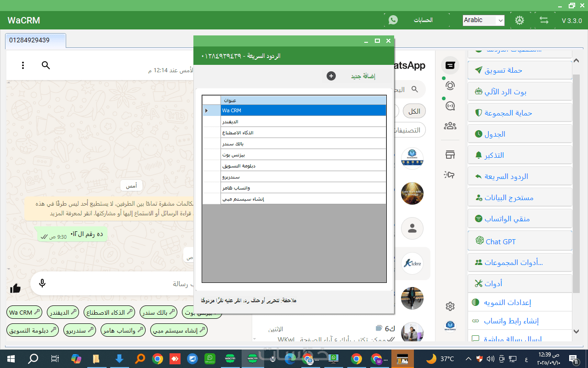Open the business tools storefront icon

click(450, 155)
